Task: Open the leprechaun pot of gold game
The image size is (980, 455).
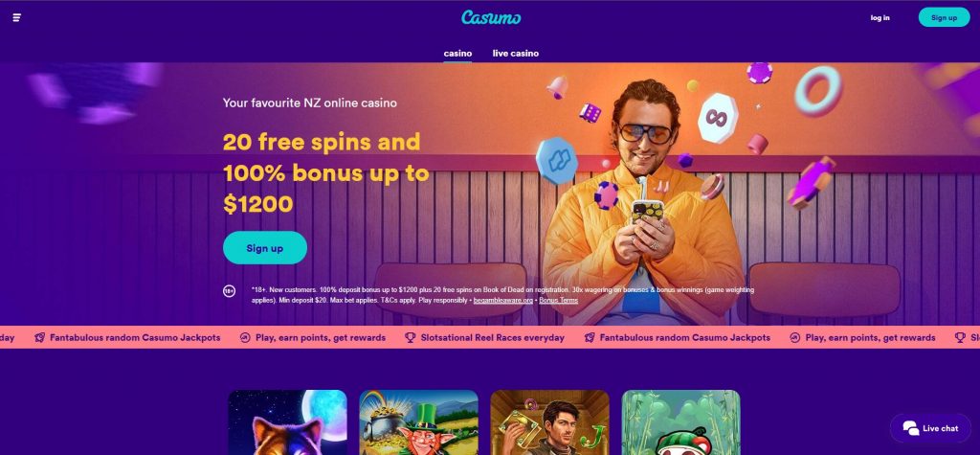Action: 419,422
